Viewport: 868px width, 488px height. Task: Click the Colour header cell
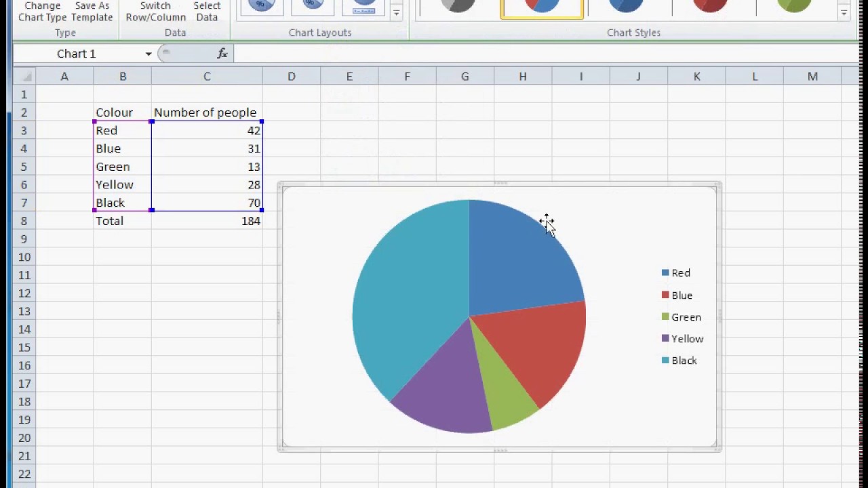pyautogui.click(x=123, y=113)
